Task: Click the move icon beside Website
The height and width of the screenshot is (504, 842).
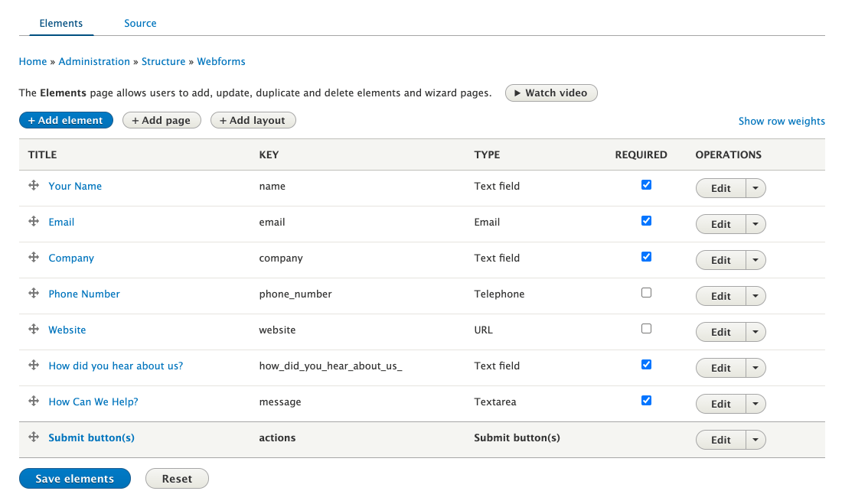Action: click(x=34, y=330)
